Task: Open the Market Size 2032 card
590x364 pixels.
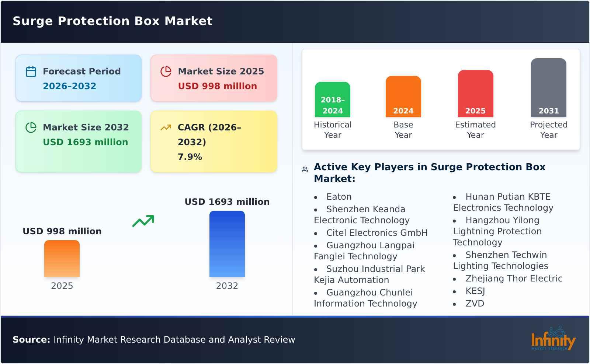Action: [78, 141]
